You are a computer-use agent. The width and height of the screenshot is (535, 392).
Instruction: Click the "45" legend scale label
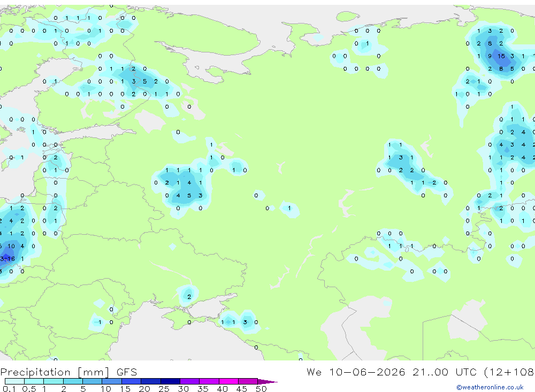[x=242, y=389]
